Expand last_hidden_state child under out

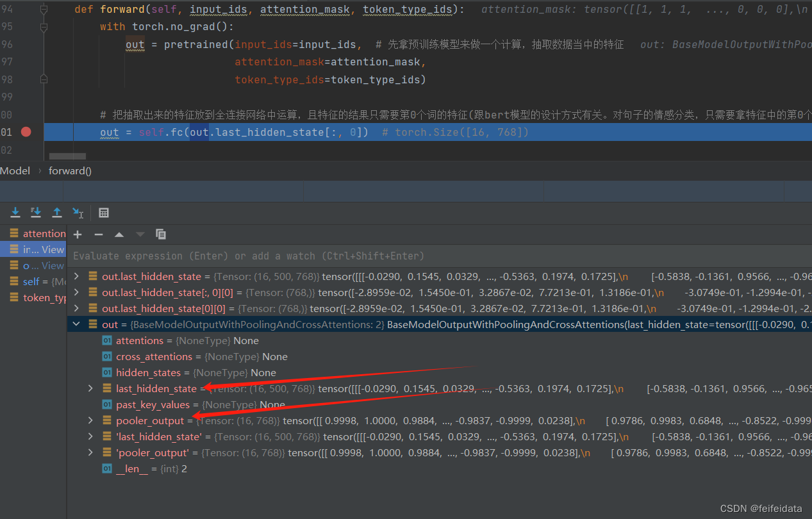pos(90,388)
